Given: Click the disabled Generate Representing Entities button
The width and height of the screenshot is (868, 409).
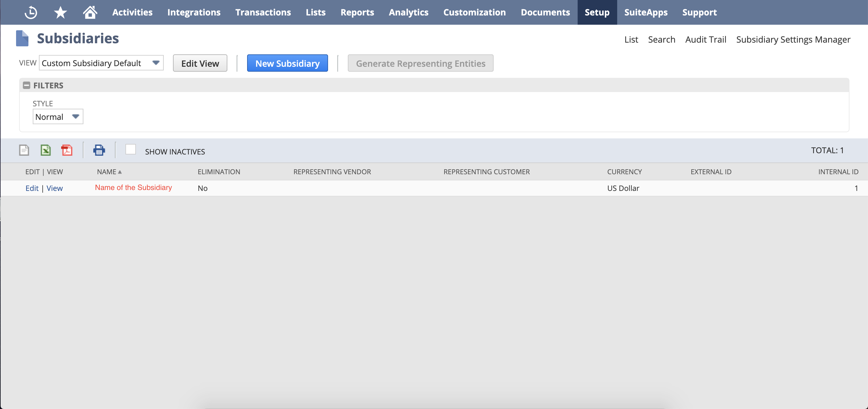Looking at the screenshot, I should tap(420, 63).
